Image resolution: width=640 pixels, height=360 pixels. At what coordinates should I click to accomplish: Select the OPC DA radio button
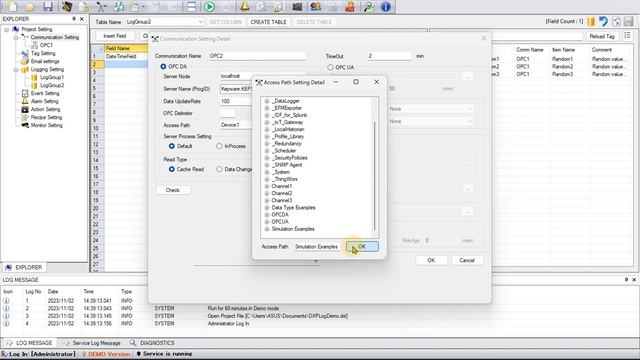(163, 66)
